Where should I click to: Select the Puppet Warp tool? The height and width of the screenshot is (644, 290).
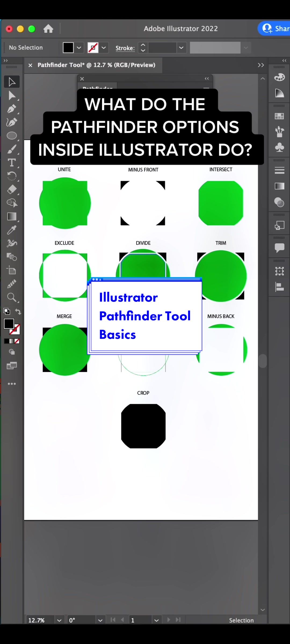pyautogui.click(x=12, y=243)
